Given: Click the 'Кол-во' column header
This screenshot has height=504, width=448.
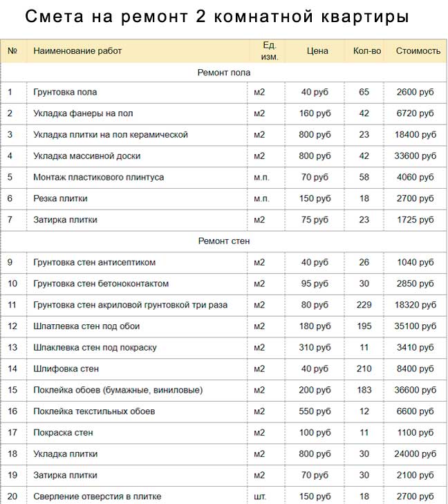Looking at the screenshot, I should 366,51.
